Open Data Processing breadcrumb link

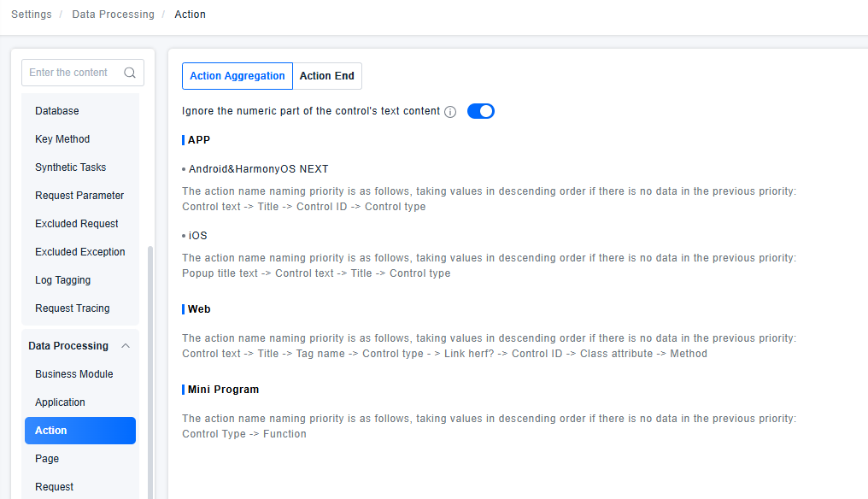point(113,15)
